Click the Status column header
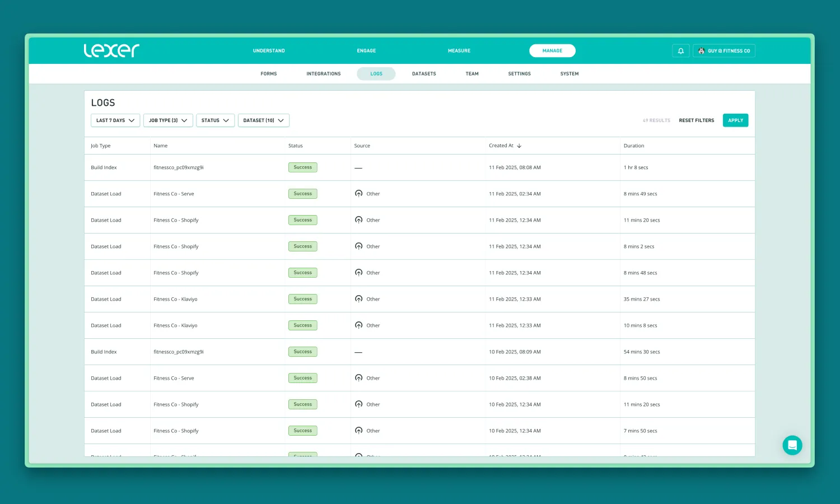The height and width of the screenshot is (504, 840). 296,146
